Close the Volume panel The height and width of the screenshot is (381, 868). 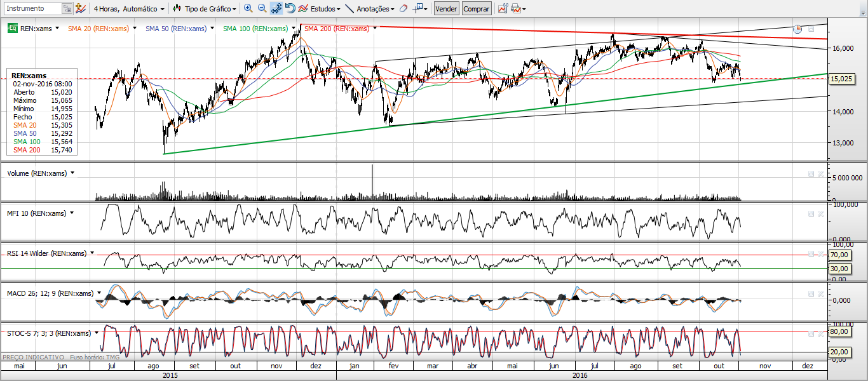pos(820,173)
